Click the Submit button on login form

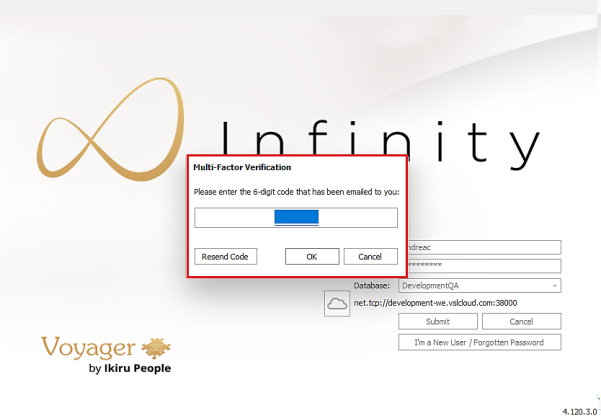(438, 321)
